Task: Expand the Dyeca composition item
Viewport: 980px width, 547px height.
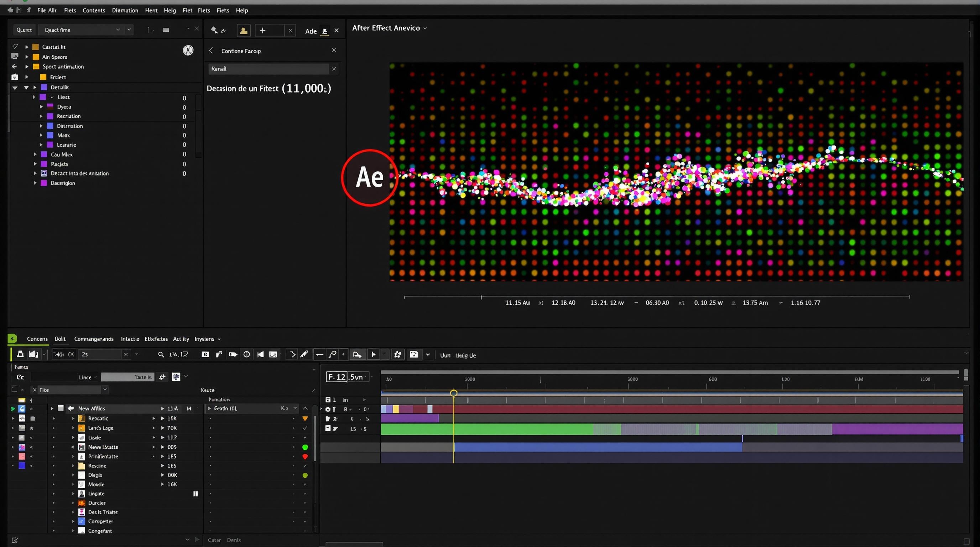Action: [41, 106]
